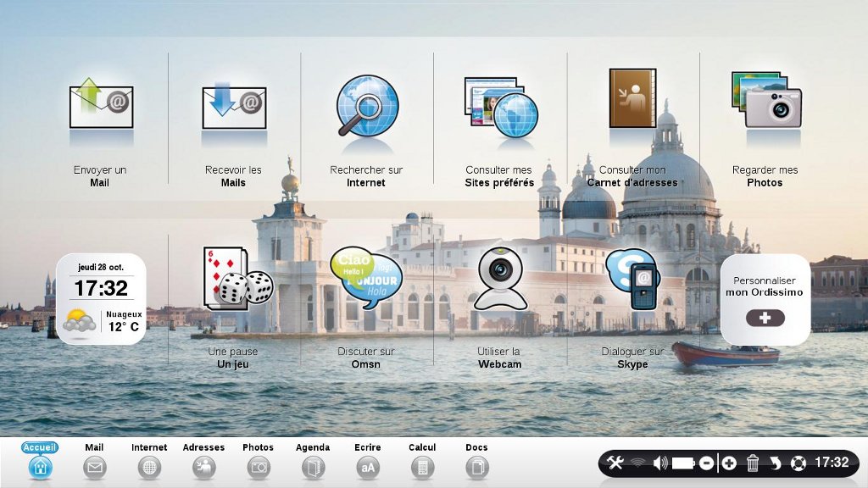The width and height of the screenshot is (868, 488).
Task: Toggle the speaker volume icon
Action: 660,463
